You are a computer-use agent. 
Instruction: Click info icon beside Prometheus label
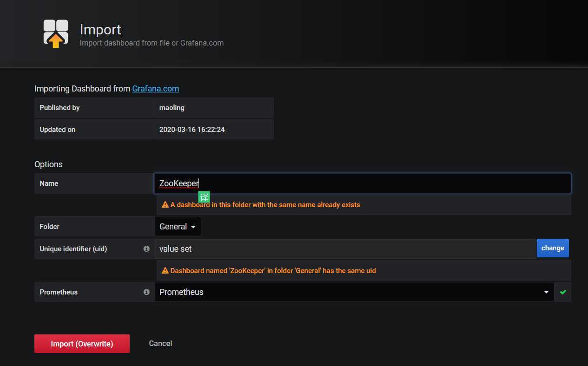point(146,292)
